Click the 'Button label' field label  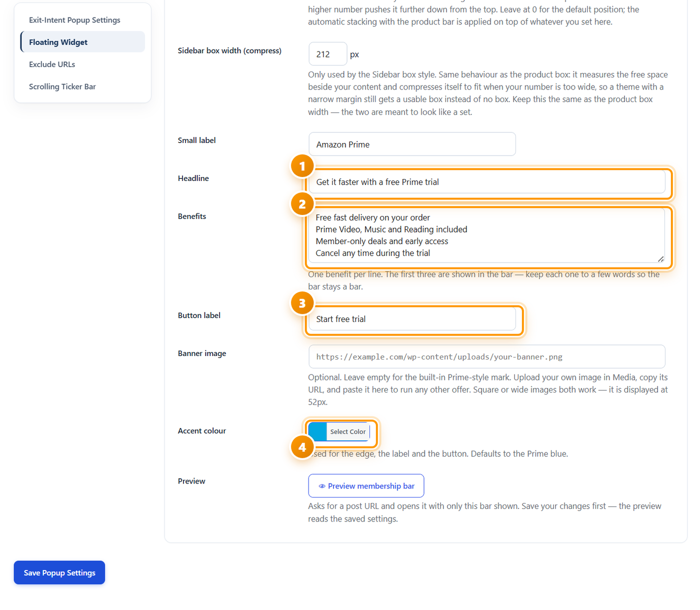pos(199,315)
